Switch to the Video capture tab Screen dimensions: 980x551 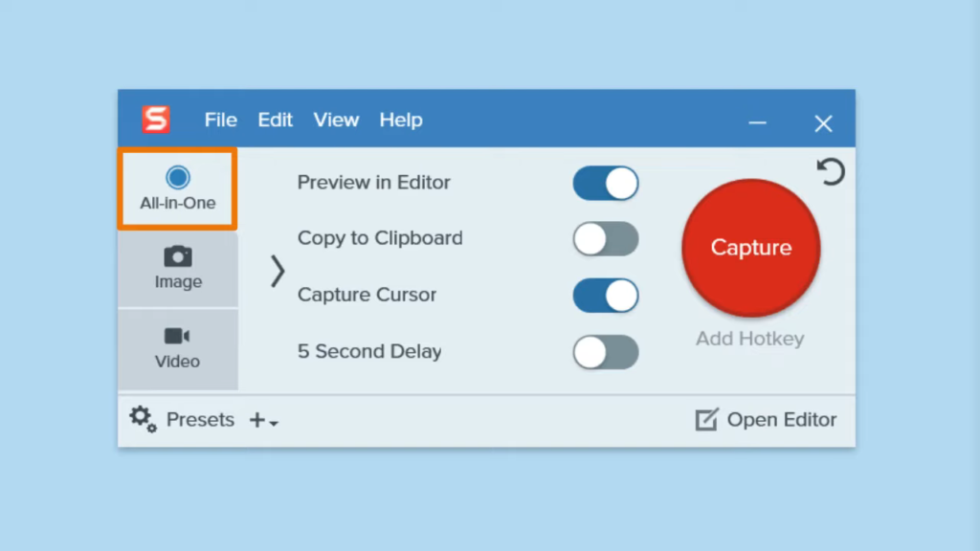point(178,349)
